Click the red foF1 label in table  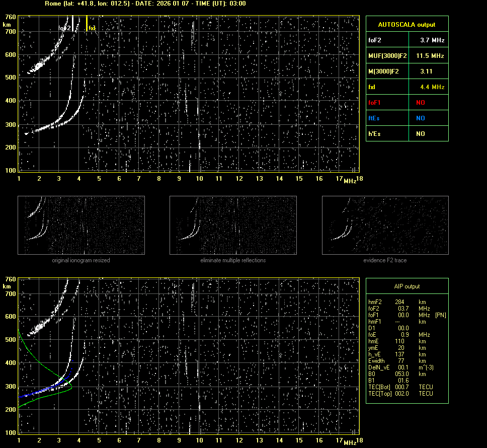375,103
